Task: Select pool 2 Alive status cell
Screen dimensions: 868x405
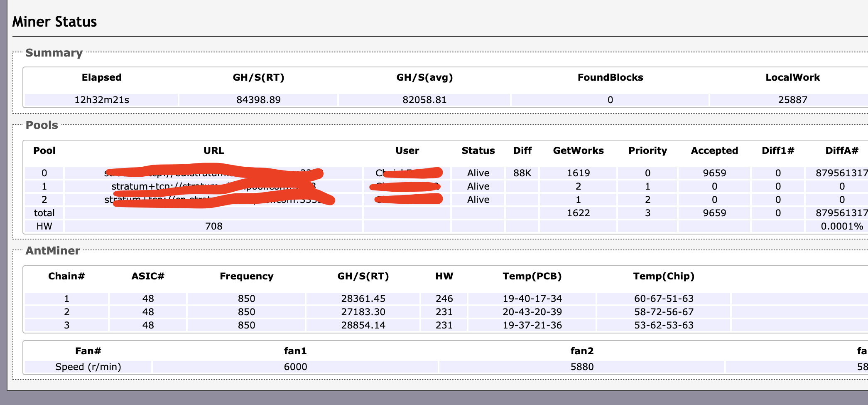Action: 478,200
